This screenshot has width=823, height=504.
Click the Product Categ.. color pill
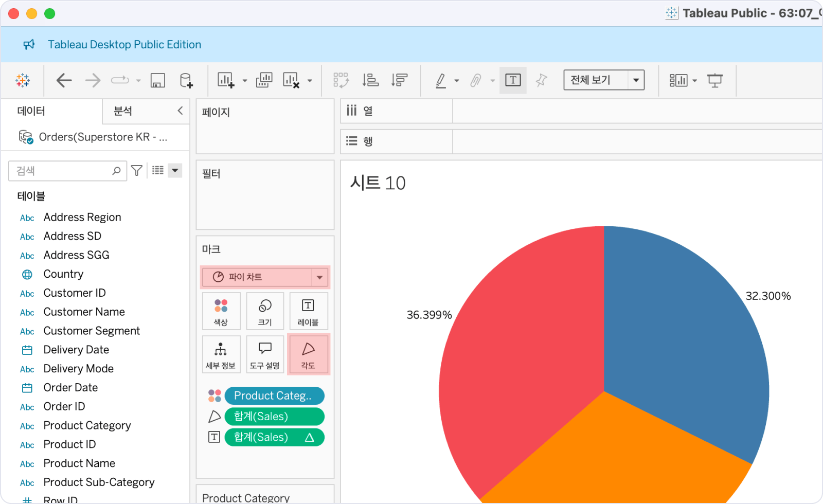(x=274, y=396)
